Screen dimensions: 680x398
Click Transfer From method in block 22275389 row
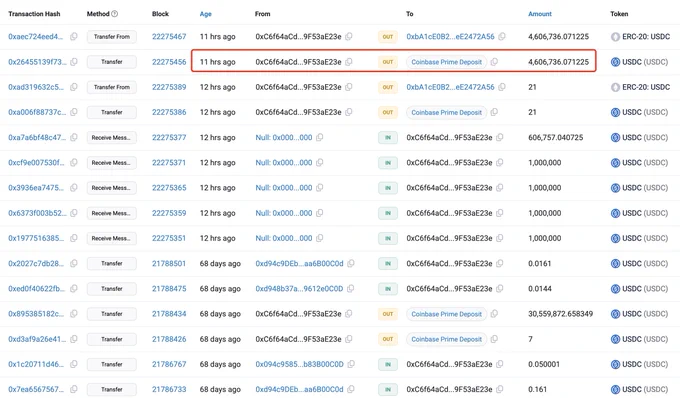[112, 87]
